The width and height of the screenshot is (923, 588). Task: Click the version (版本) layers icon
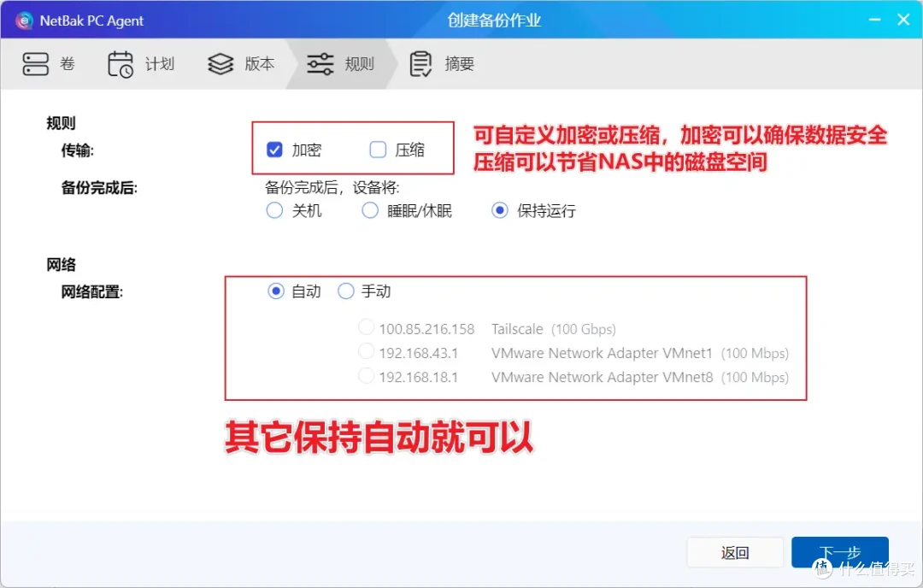220,64
